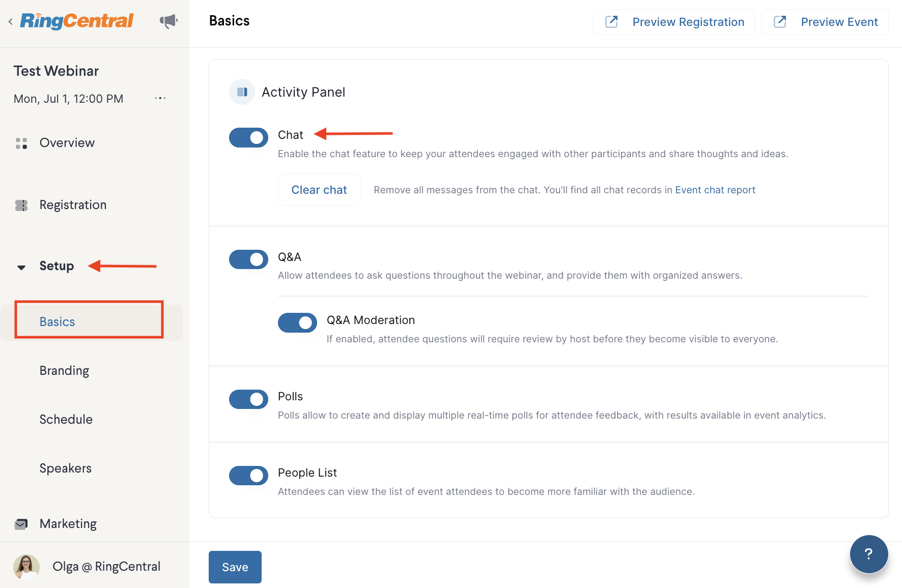Disable the Chat toggle
The height and width of the screenshot is (588, 902).
[x=248, y=137]
